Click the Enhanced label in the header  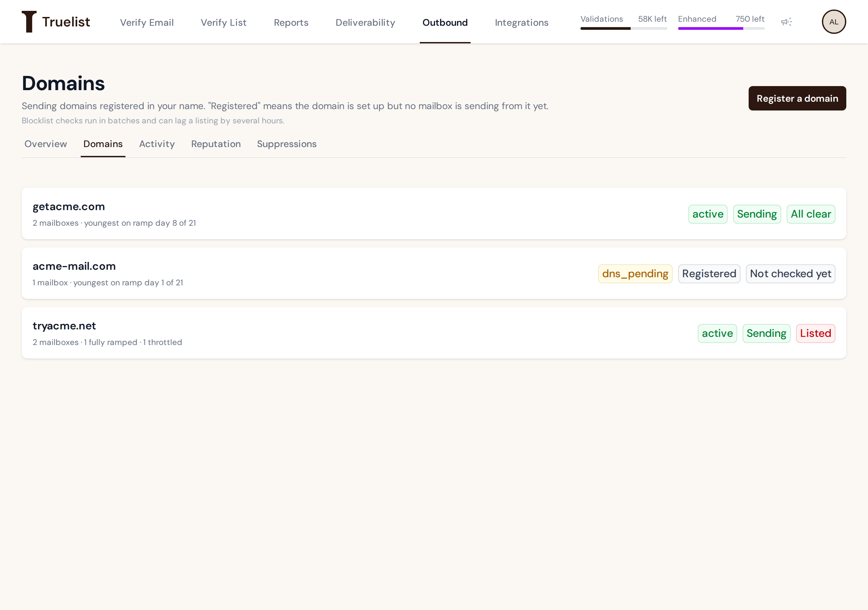click(x=697, y=19)
